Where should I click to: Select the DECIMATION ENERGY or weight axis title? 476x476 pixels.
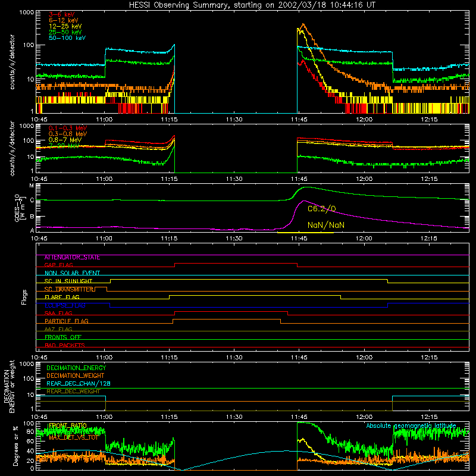10,387
